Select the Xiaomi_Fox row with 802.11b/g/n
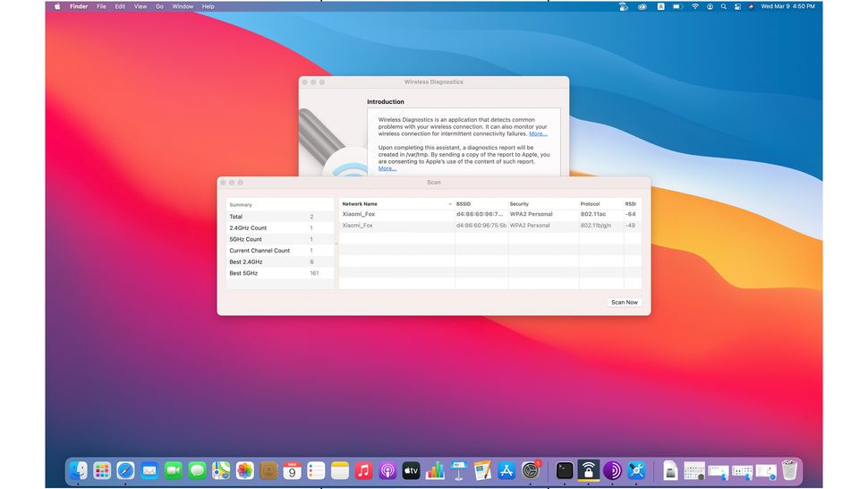The height and width of the screenshot is (489, 868). coord(489,226)
